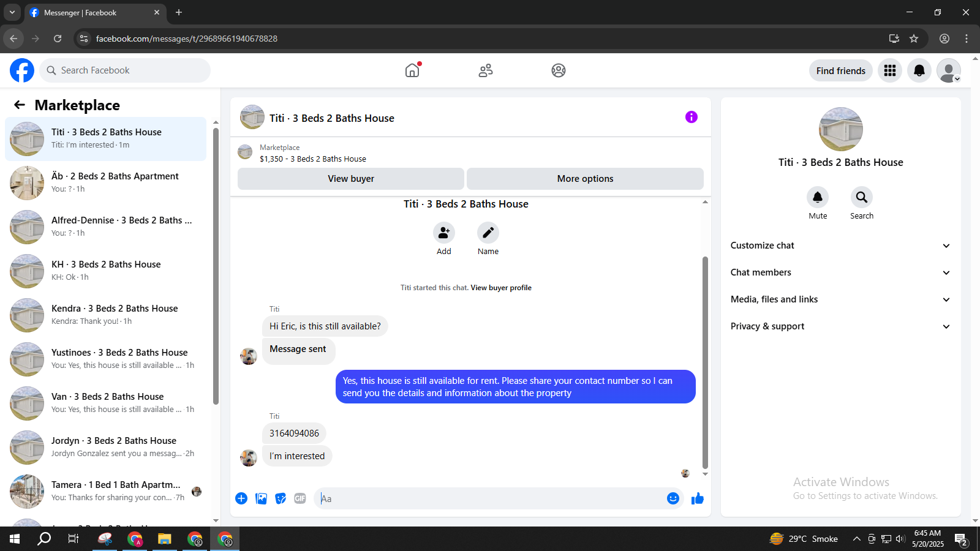Click the 3164094086 phone number message

click(295, 433)
